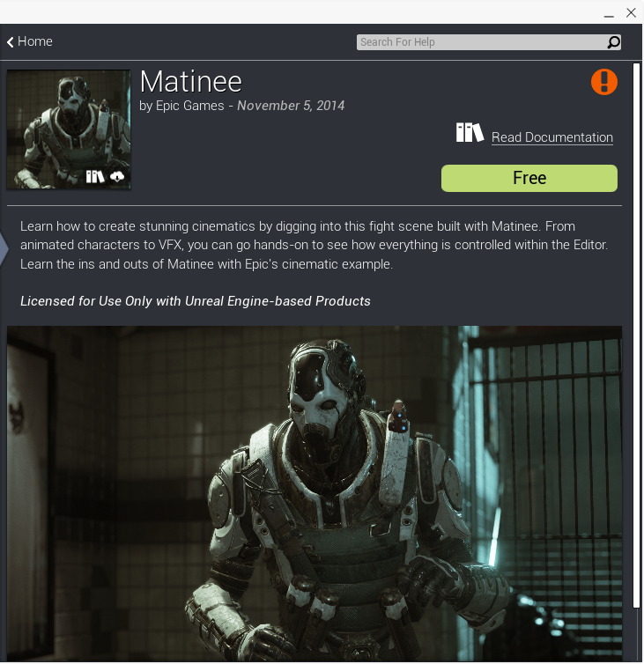
Task: Close the window
Action: (x=632, y=13)
